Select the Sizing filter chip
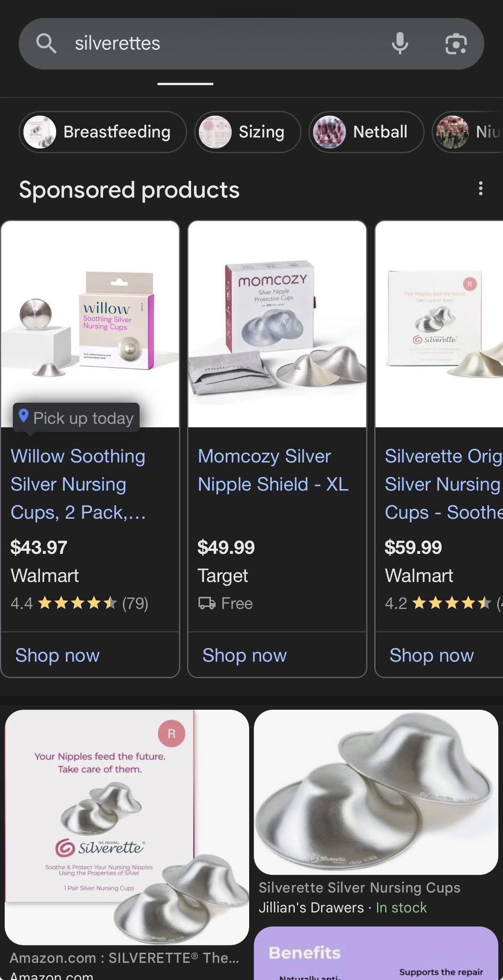This screenshot has height=980, width=503. (x=248, y=132)
